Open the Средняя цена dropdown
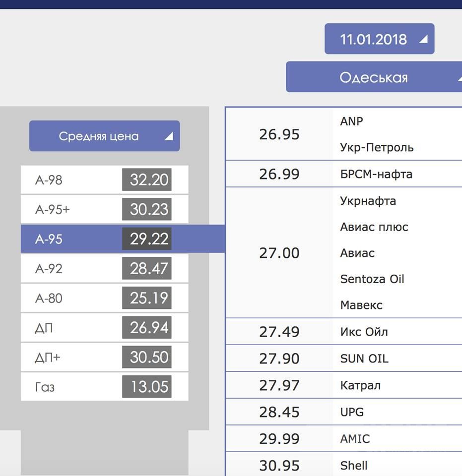 104,136
